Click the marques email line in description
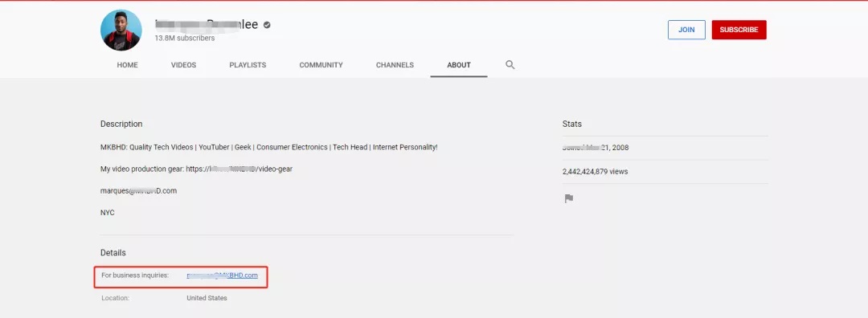 (x=138, y=191)
